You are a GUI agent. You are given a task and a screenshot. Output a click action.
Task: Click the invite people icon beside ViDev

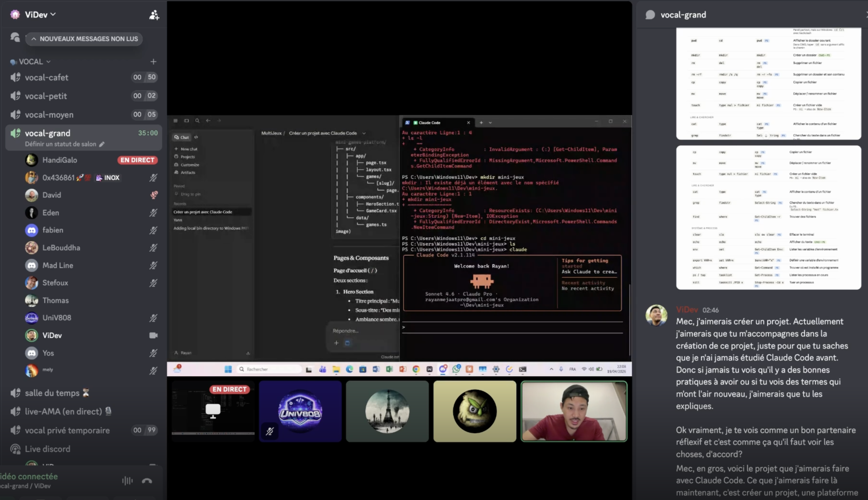click(154, 15)
